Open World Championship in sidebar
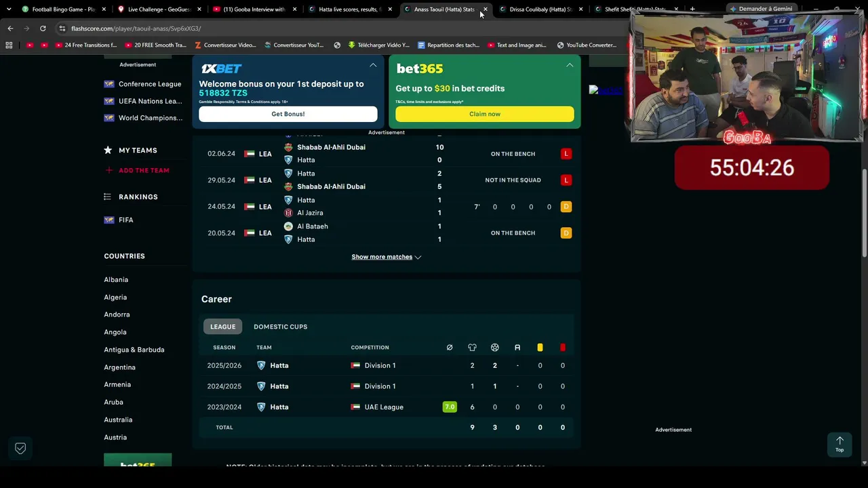This screenshot has height=488, width=868. coord(151,118)
